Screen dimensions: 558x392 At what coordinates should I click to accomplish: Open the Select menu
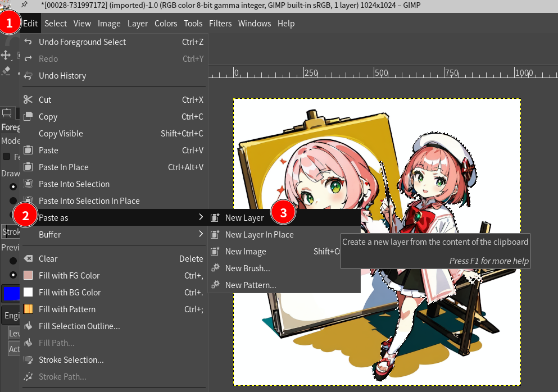[56, 24]
